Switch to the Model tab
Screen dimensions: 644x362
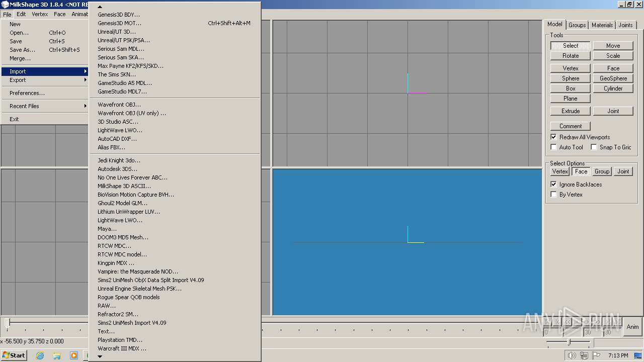click(x=555, y=24)
